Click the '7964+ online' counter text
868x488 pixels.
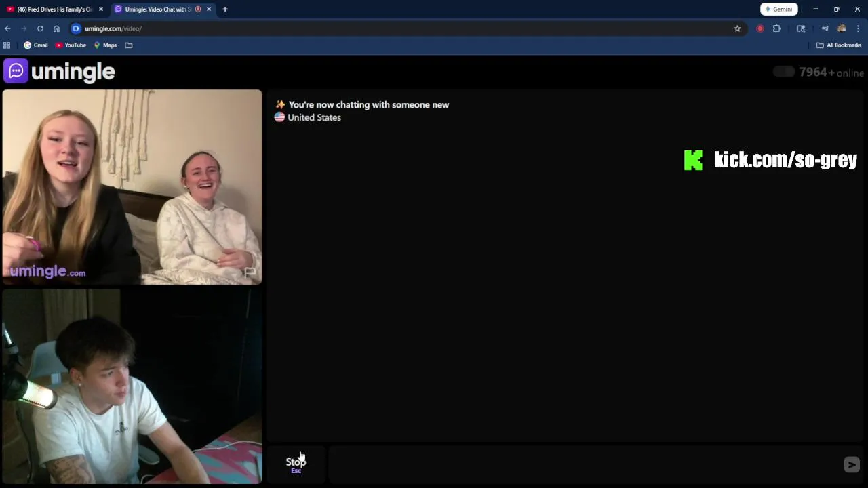tap(831, 73)
